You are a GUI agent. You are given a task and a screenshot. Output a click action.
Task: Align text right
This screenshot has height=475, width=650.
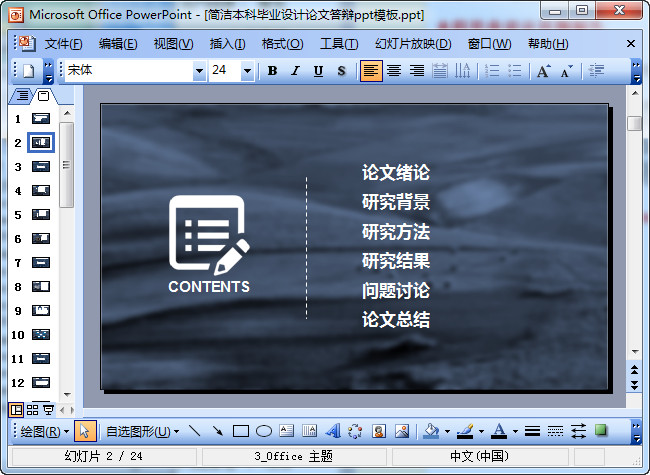click(x=417, y=71)
